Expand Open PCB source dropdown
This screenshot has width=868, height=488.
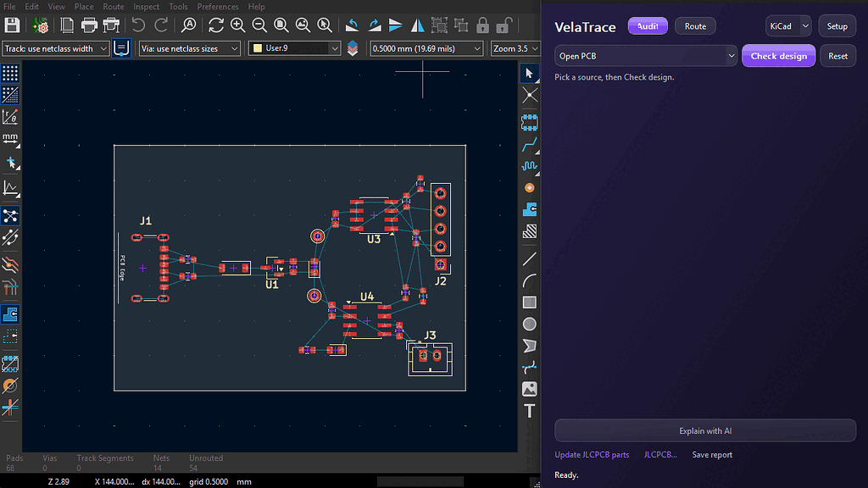coord(646,56)
